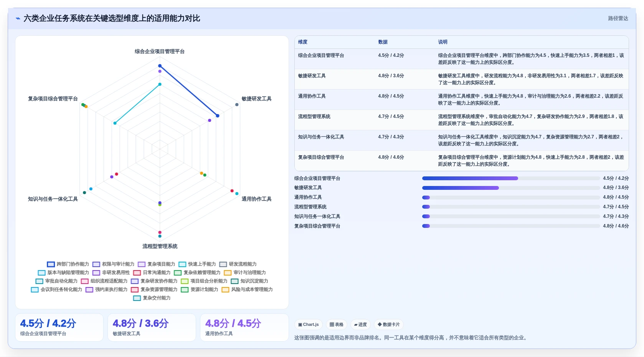Image resolution: width=644 pixels, height=357 pixels.
Task: Click the Chart.js tag chip
Action: click(x=309, y=325)
